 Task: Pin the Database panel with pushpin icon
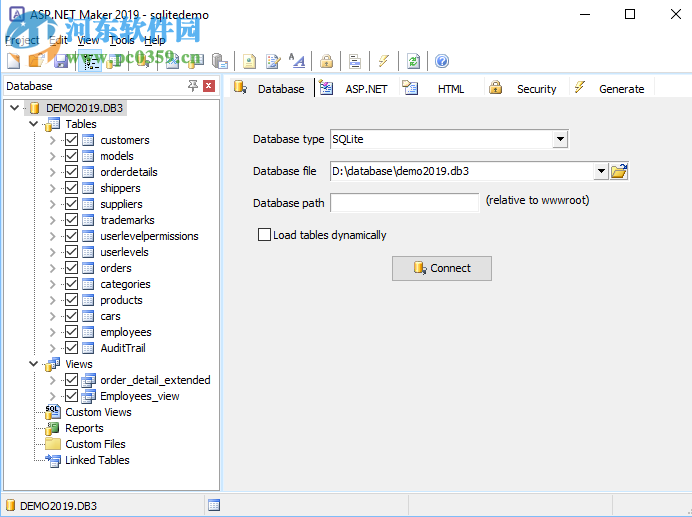(x=193, y=86)
